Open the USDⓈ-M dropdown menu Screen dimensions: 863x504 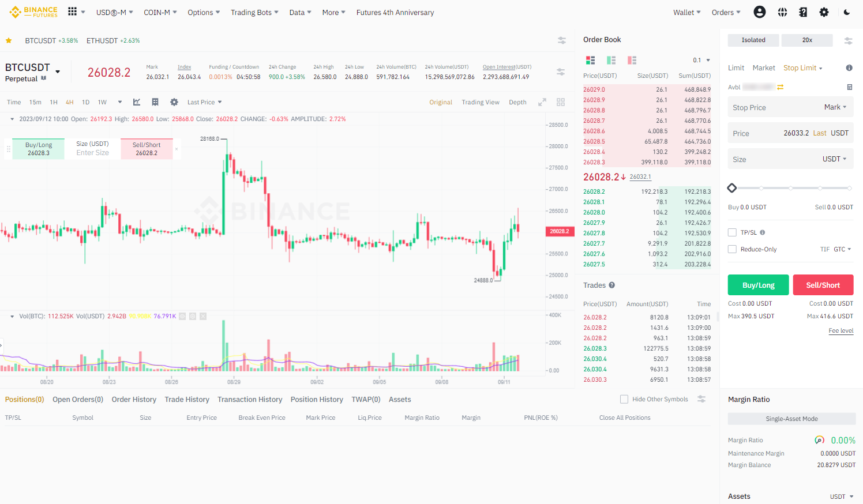pos(114,12)
